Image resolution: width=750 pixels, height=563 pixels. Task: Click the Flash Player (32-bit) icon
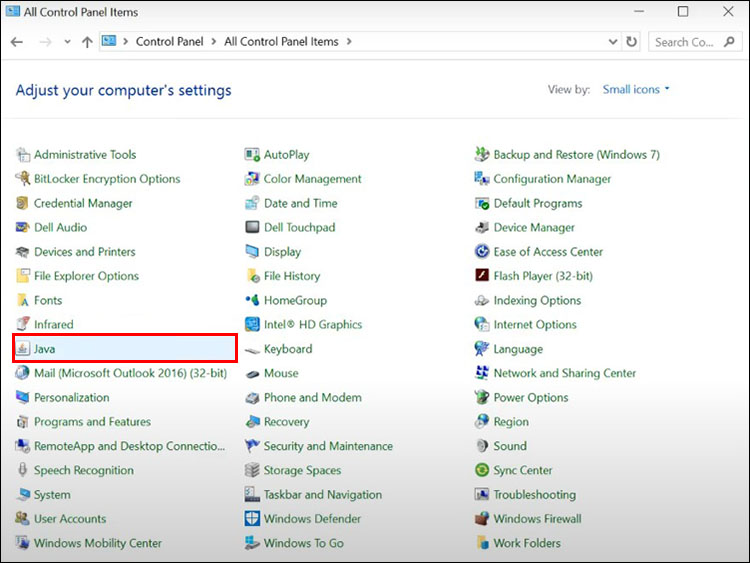pyautogui.click(x=482, y=276)
